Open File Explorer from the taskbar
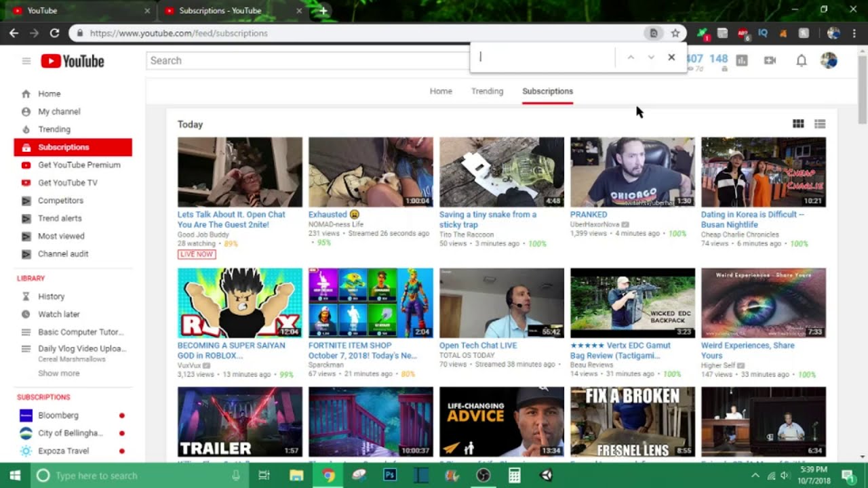The width and height of the screenshot is (868, 488). click(x=296, y=475)
